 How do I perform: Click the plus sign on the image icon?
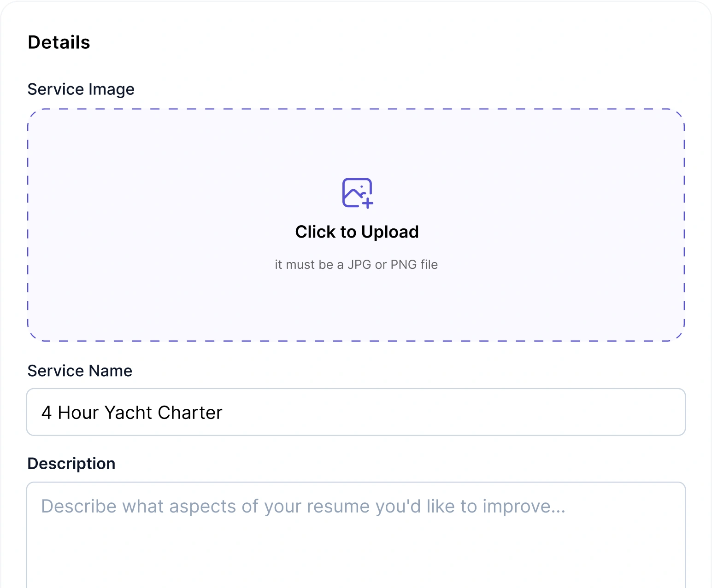366,204
